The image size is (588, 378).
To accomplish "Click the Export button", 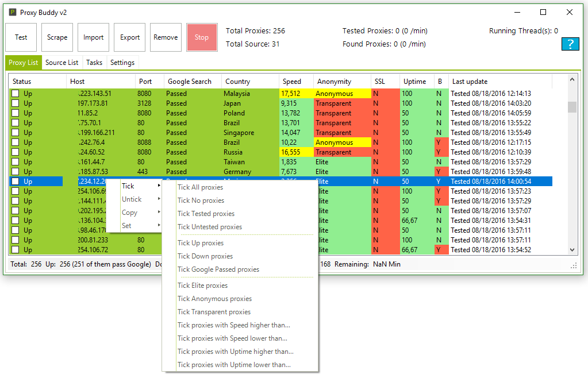I will click(x=129, y=37).
